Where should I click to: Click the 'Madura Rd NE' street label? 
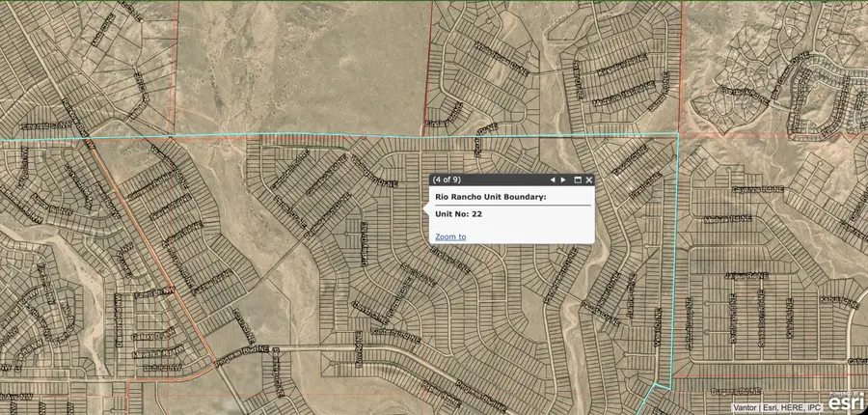(727, 219)
